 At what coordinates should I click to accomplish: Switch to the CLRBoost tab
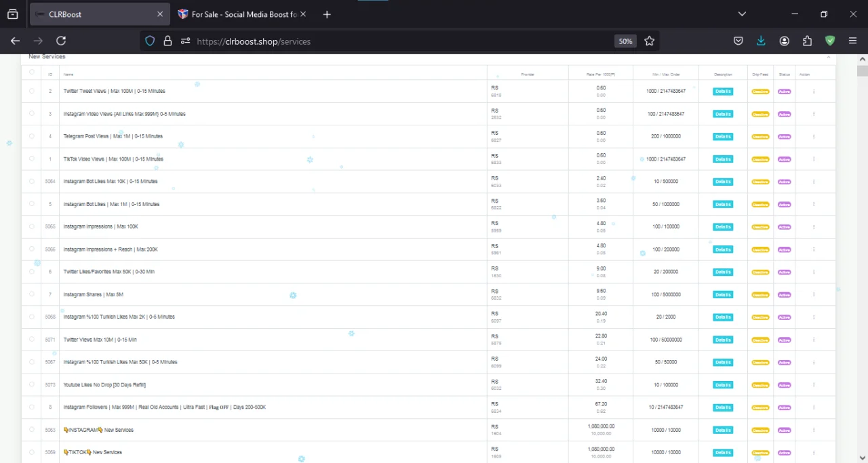[100, 14]
